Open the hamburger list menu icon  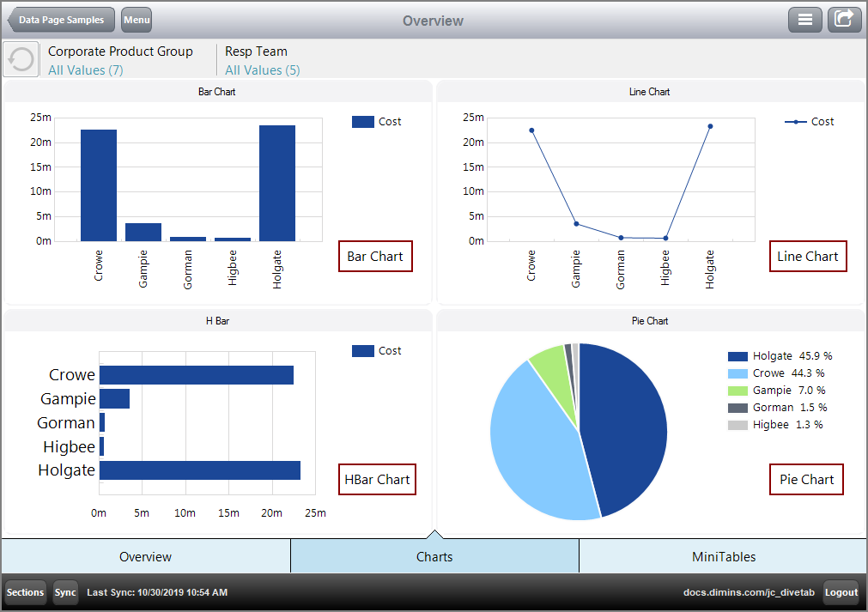pos(804,20)
